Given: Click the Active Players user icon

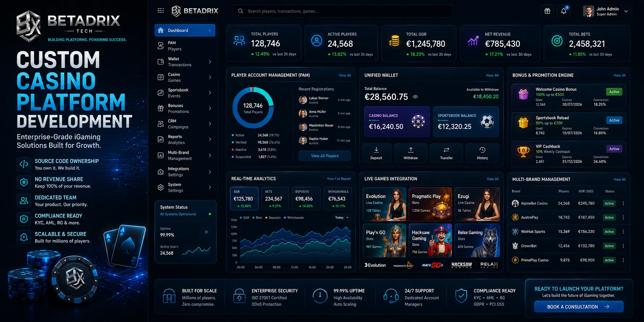Looking at the screenshot, I should pos(317,41).
